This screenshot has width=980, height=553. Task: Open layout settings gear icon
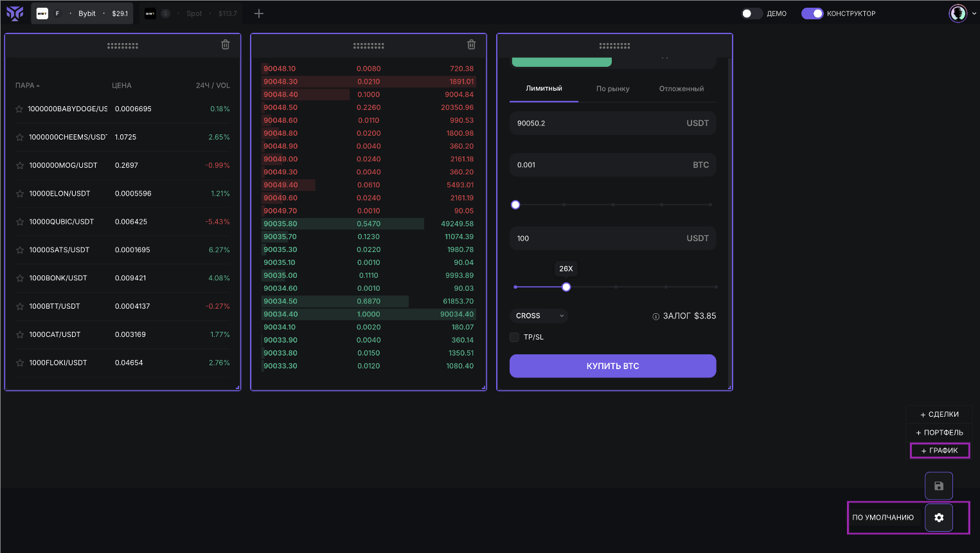tap(938, 518)
